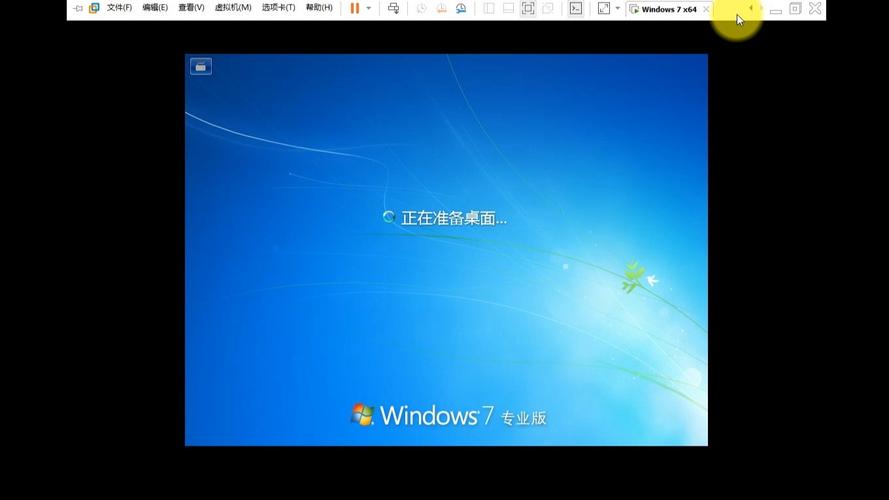Expand the stretch display dropdown arrow
Image resolution: width=889 pixels, height=500 pixels.
pos(617,8)
